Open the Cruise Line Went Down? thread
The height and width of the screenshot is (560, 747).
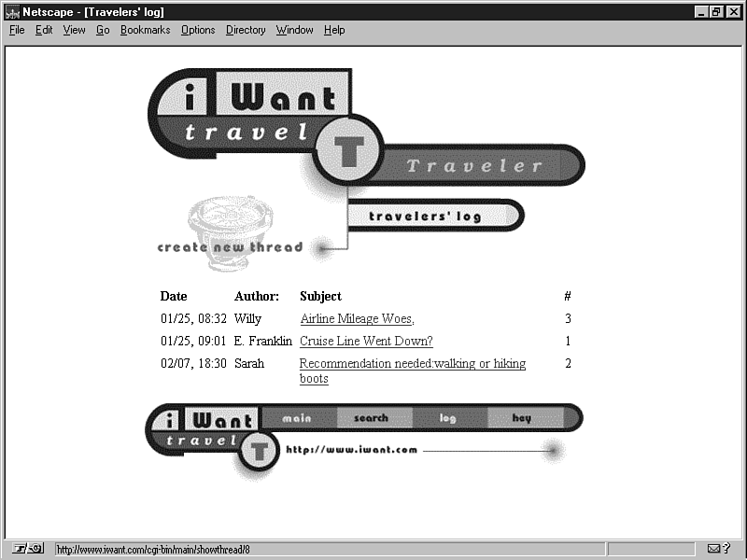tap(366, 342)
